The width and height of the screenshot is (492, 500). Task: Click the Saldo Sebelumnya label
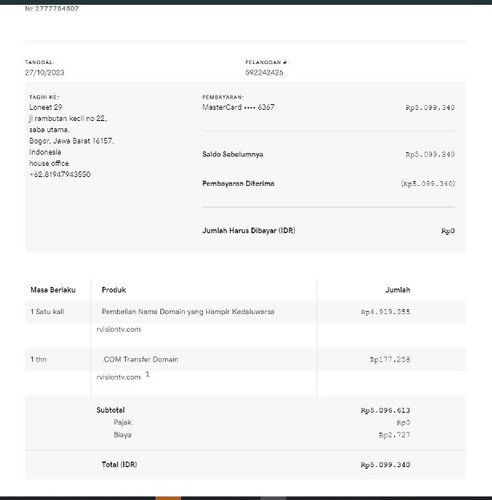pyautogui.click(x=233, y=154)
